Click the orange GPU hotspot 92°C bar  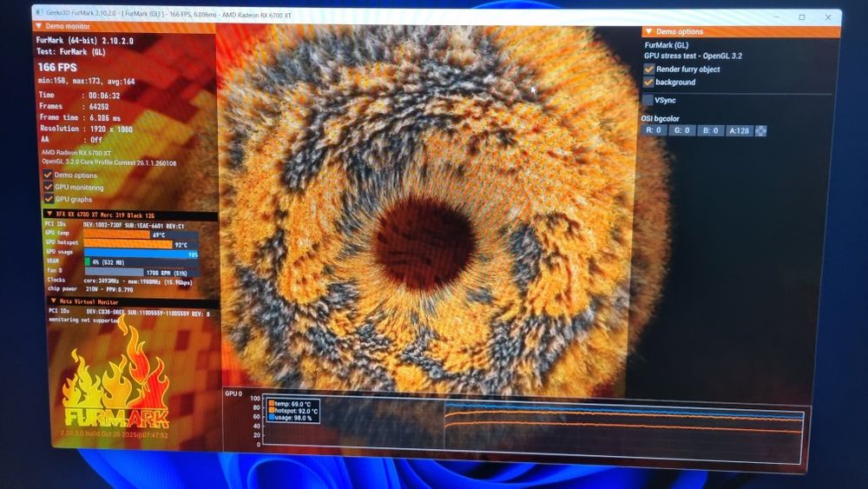pyautogui.click(x=128, y=244)
